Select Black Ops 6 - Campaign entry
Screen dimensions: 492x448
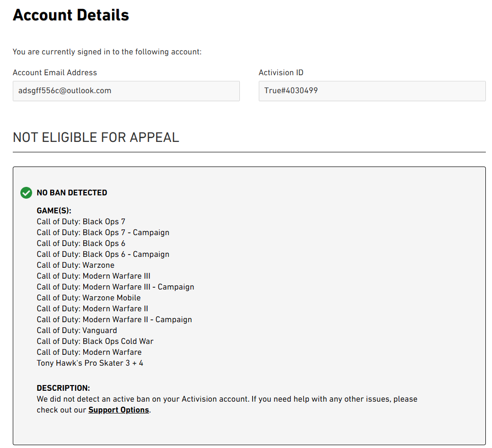coord(103,254)
